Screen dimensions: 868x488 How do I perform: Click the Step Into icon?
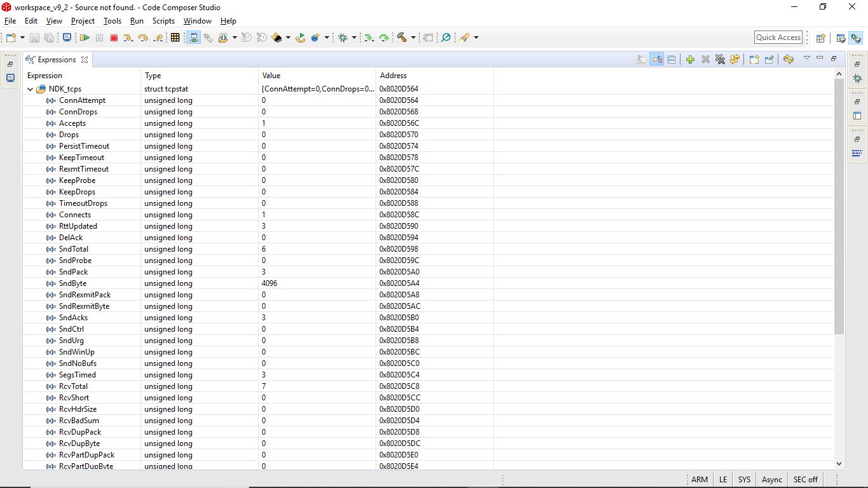pos(128,37)
